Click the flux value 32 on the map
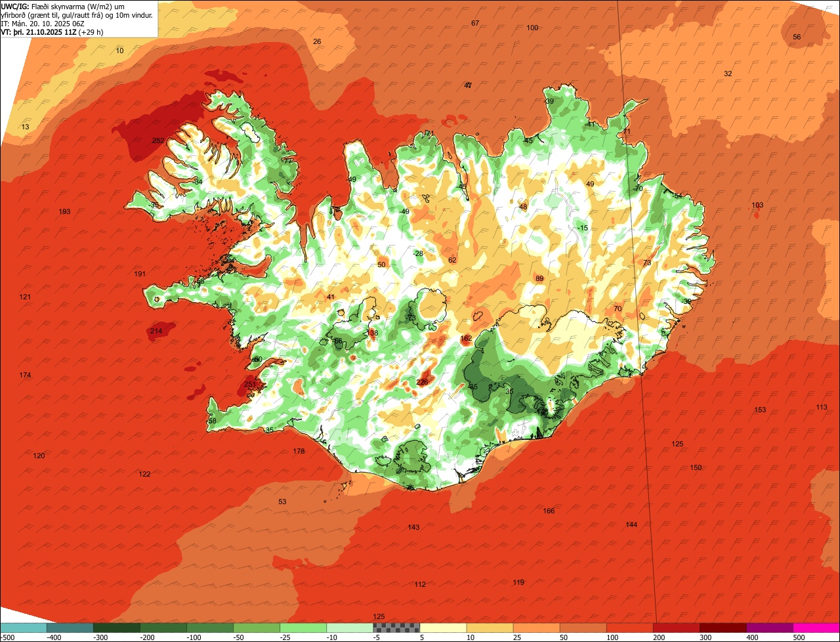 pyautogui.click(x=728, y=74)
